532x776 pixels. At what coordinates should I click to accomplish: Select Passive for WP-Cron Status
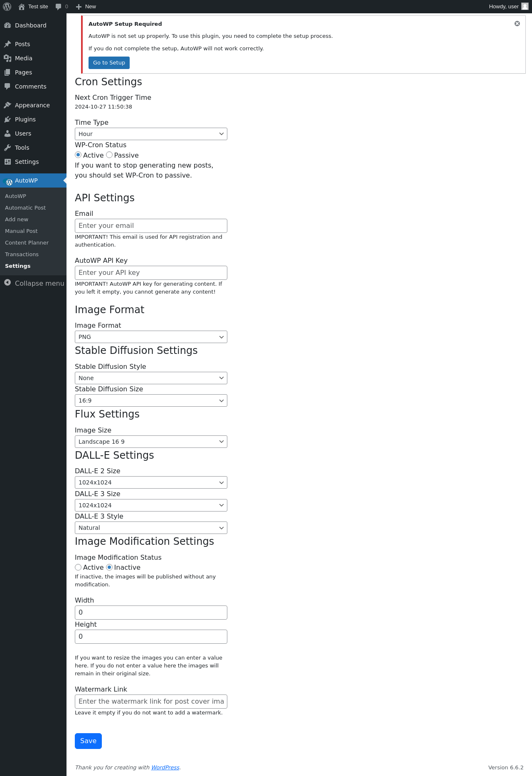pyautogui.click(x=109, y=155)
